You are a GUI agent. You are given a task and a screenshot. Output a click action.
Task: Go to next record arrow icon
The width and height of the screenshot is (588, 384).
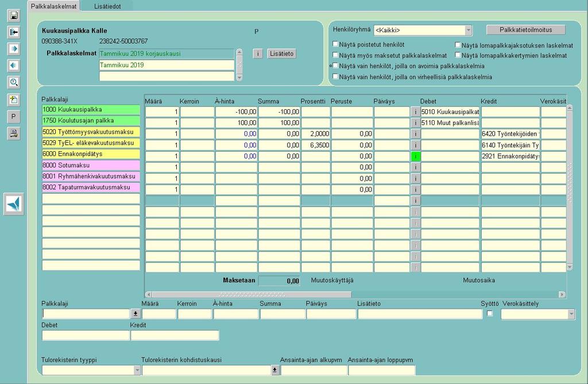pyautogui.click(x=14, y=49)
